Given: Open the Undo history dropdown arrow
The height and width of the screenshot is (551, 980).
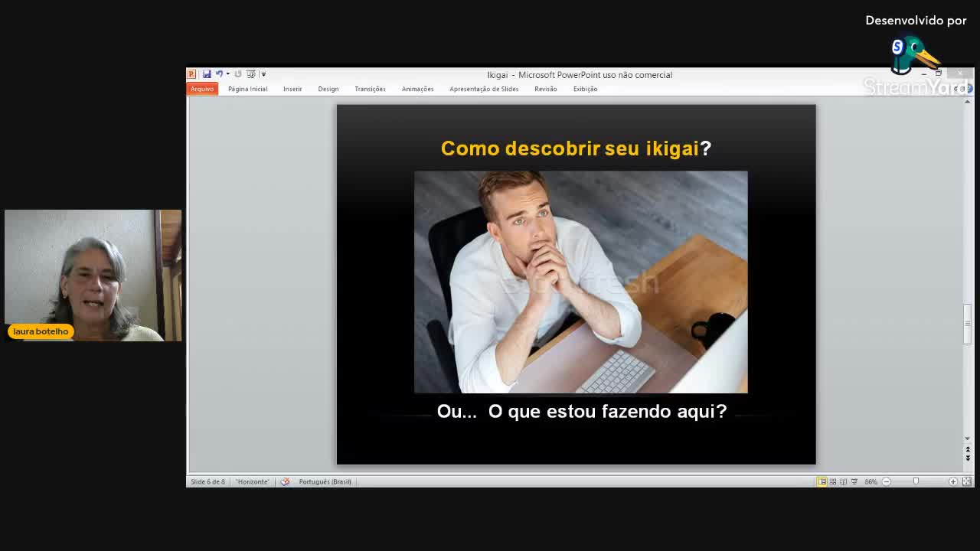Looking at the screenshot, I should pyautogui.click(x=227, y=74).
